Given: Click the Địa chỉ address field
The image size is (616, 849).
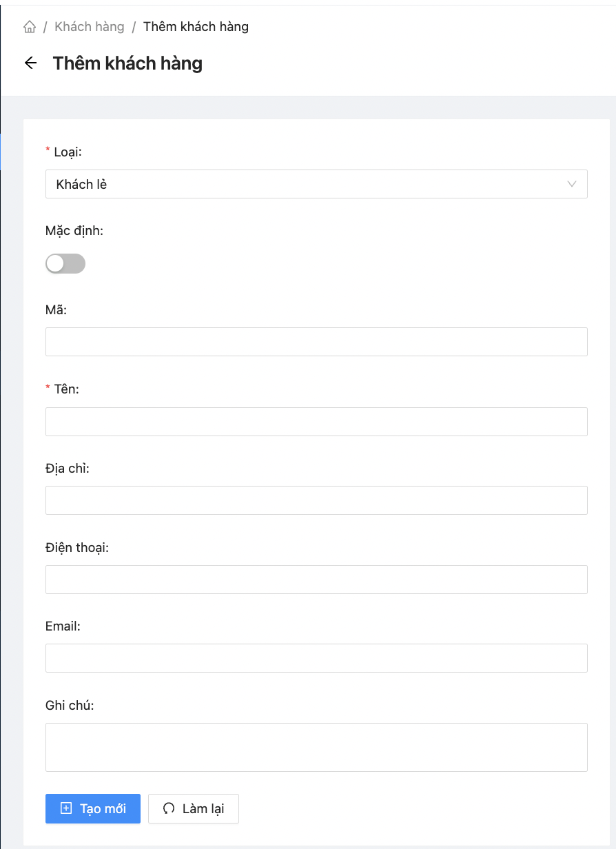Looking at the screenshot, I should point(316,500).
